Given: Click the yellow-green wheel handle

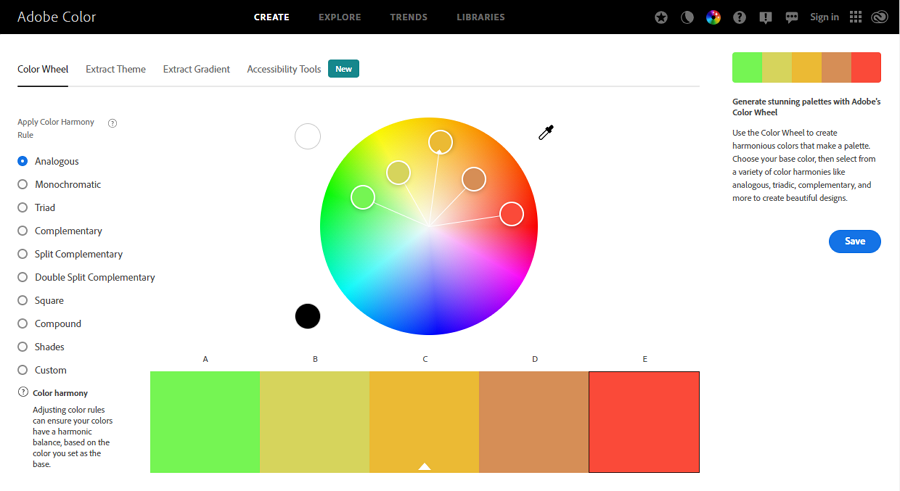Looking at the screenshot, I should point(398,173).
